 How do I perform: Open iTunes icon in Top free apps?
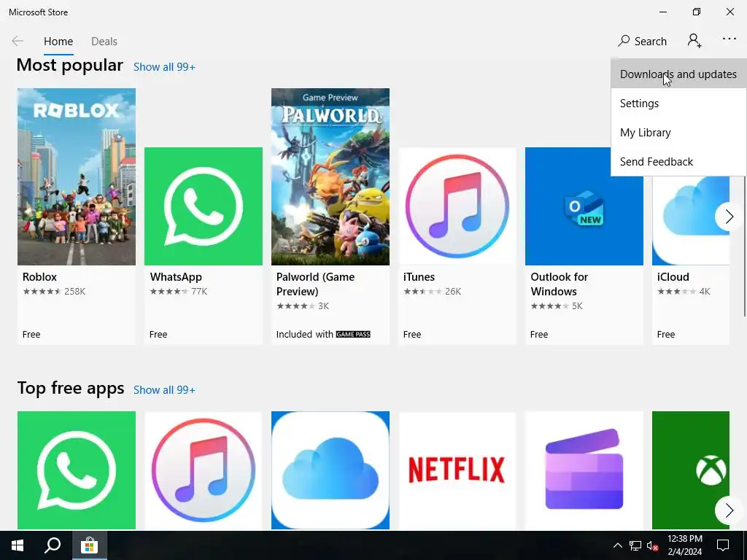[x=204, y=470]
